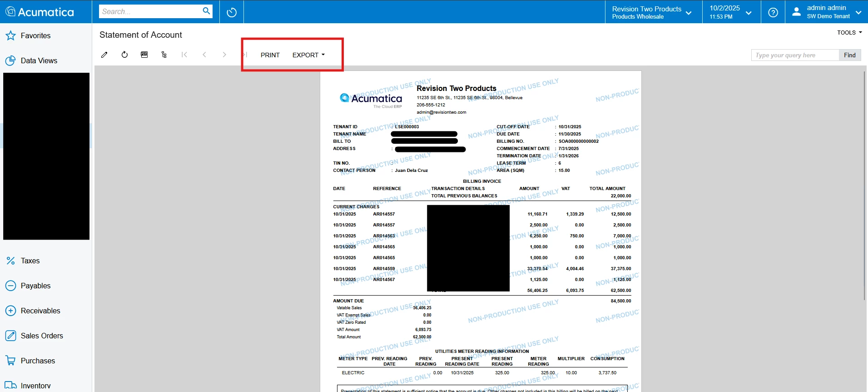Click the refresh report icon
Screen dimensions: 868x392
[124, 55]
